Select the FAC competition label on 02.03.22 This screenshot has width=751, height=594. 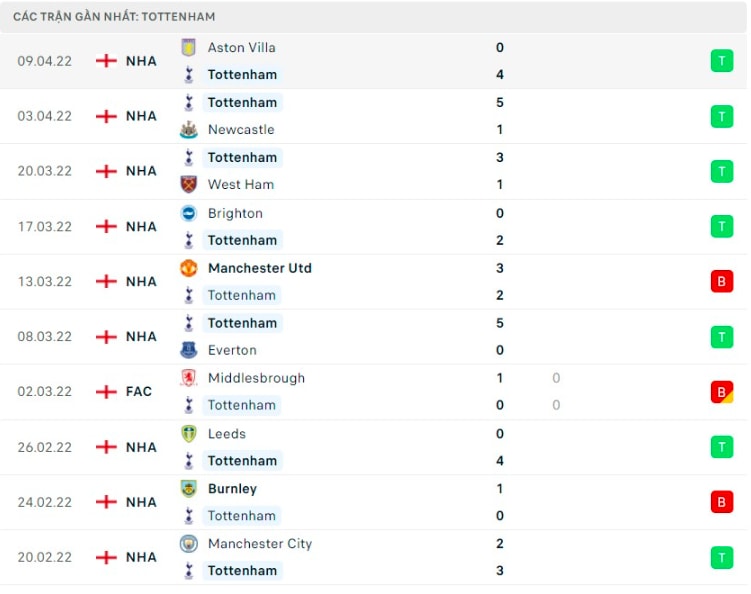pos(138,392)
